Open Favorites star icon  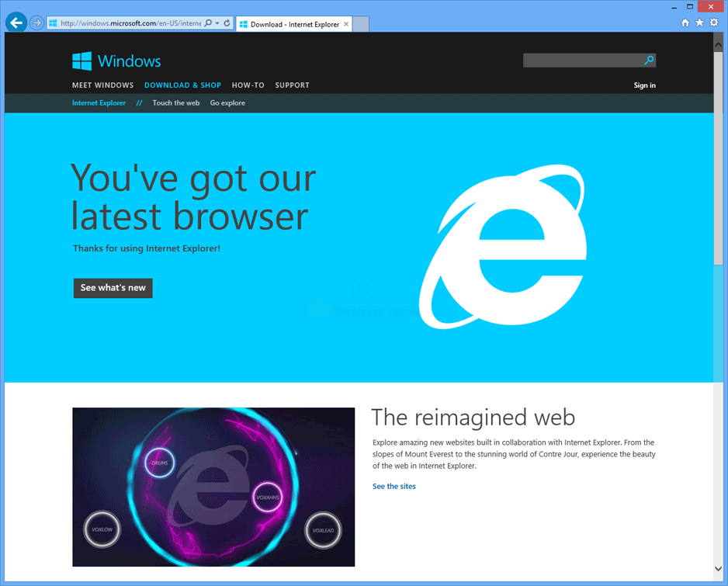pos(699,23)
